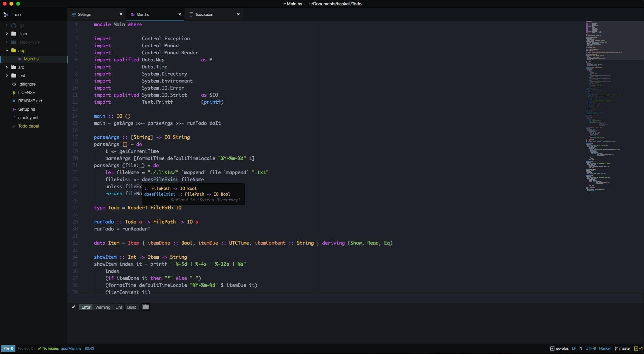The image size is (644, 354).
Task: Open the folder icon in the linter panel
Action: [x=145, y=307]
